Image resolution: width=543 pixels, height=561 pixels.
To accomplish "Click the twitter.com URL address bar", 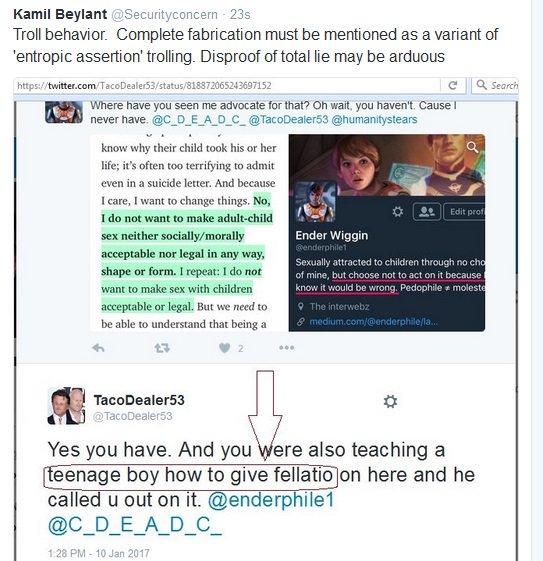I will tap(227, 86).
